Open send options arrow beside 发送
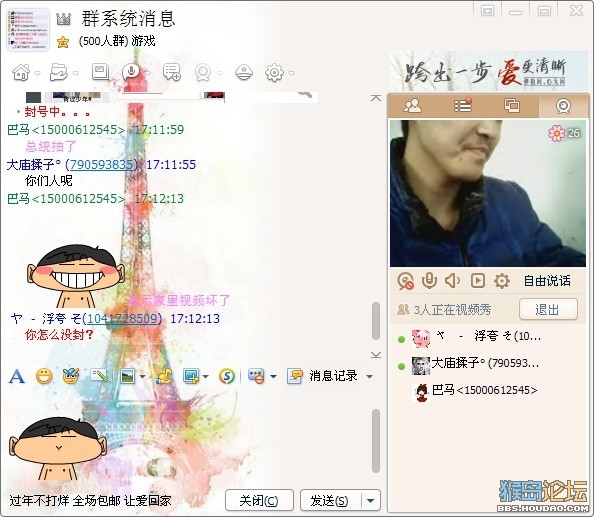This screenshot has width=594, height=517. [371, 500]
